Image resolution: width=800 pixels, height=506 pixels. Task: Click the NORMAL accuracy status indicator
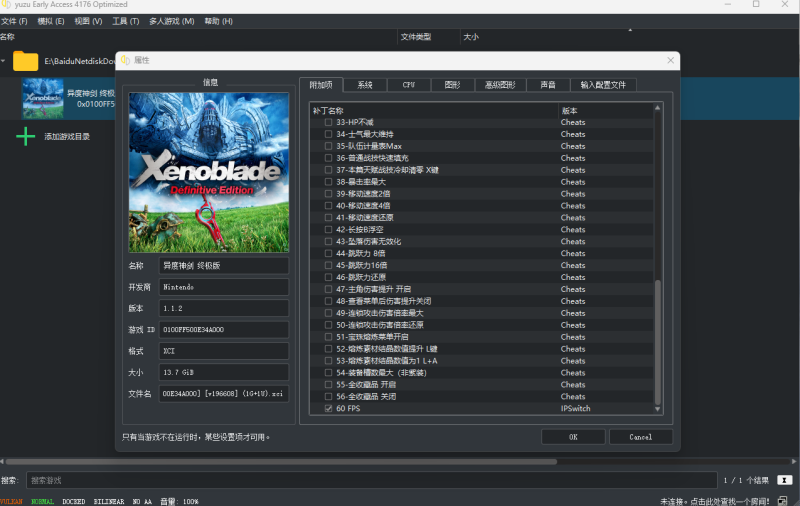point(42,501)
